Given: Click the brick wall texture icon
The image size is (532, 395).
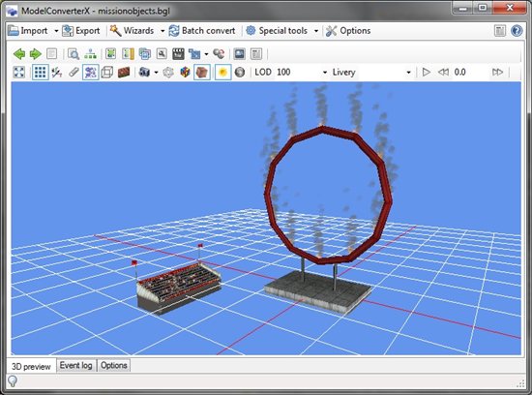Looking at the screenshot, I should point(124,72).
